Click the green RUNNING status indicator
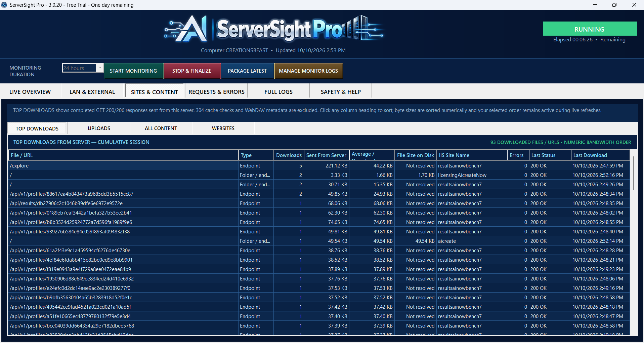Screen dimensions: 644x343 tap(590, 29)
